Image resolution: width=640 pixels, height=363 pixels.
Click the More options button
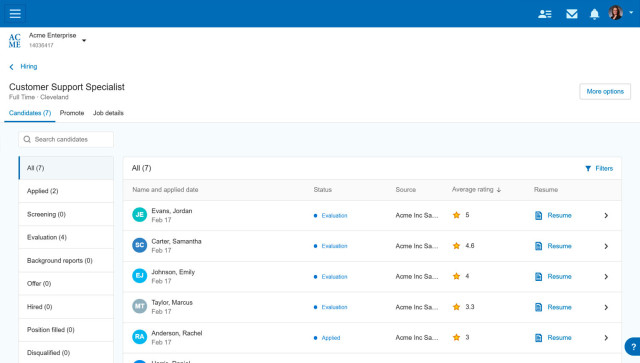(605, 91)
